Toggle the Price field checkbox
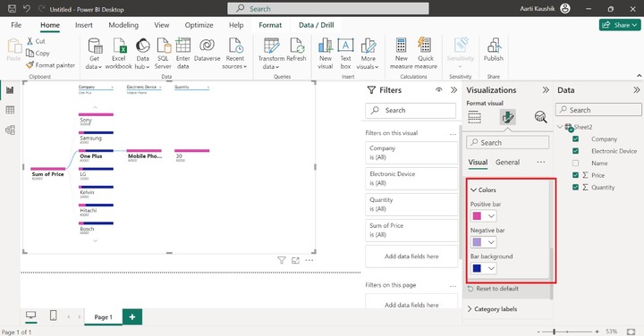 pos(575,175)
